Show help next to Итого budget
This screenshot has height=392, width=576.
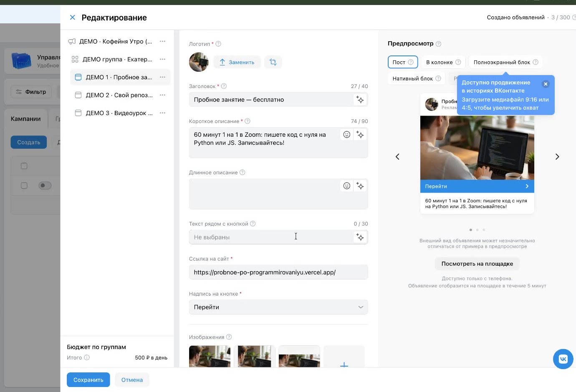(x=87, y=357)
